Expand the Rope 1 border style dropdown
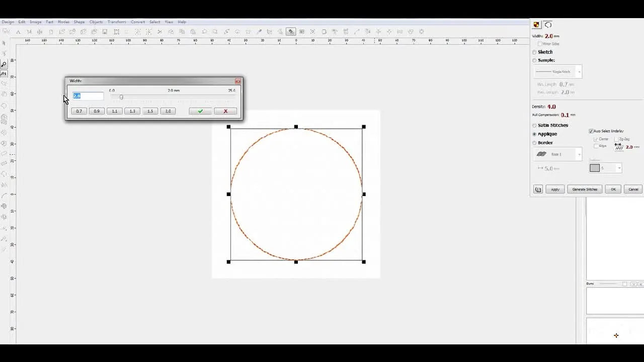This screenshot has width=644, height=362. point(579,154)
